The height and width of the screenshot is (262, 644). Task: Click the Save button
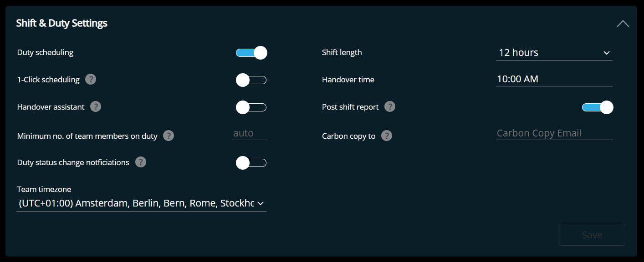point(592,235)
